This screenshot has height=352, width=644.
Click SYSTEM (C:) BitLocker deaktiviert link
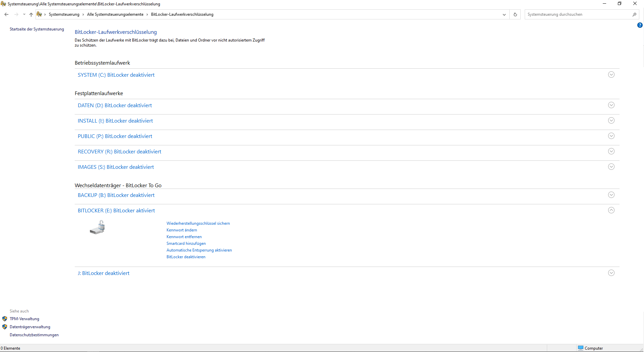[116, 75]
